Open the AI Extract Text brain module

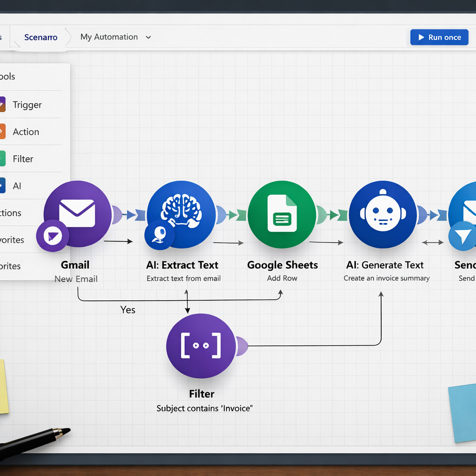[182, 214]
